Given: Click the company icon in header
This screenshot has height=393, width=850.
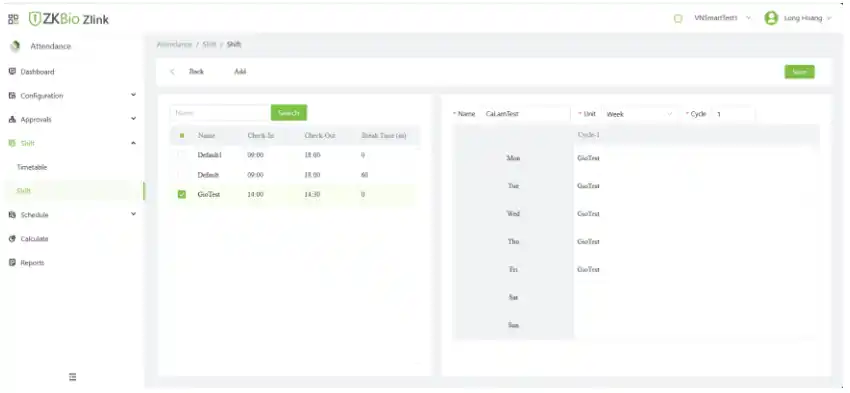Looking at the screenshot, I should pos(677,18).
